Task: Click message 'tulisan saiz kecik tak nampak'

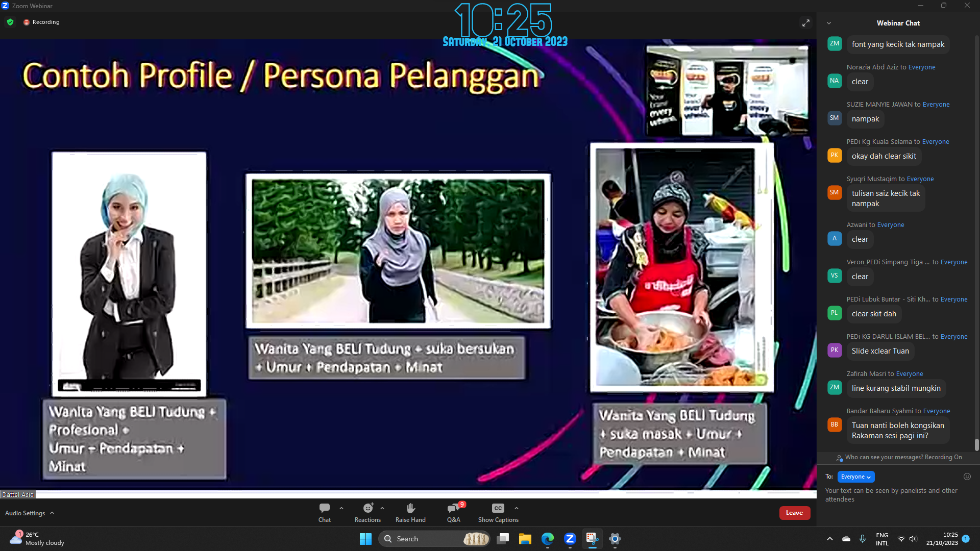Action: coord(886,198)
